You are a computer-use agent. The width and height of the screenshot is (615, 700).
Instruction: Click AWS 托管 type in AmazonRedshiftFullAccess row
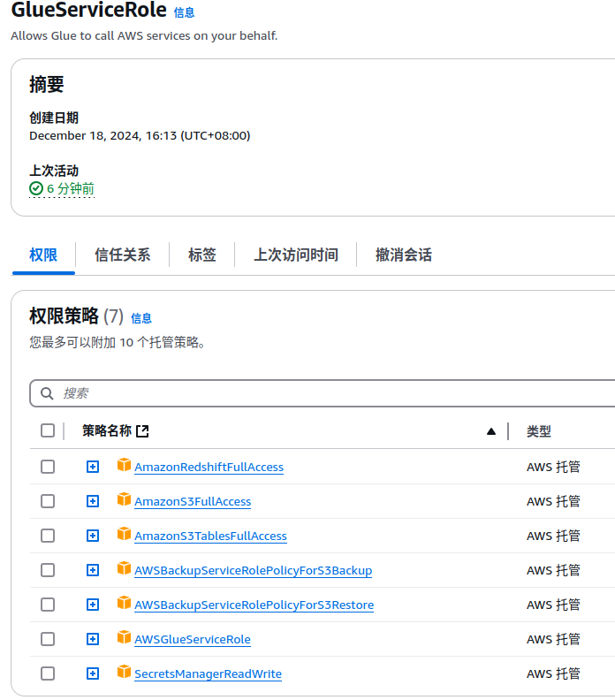click(x=553, y=467)
